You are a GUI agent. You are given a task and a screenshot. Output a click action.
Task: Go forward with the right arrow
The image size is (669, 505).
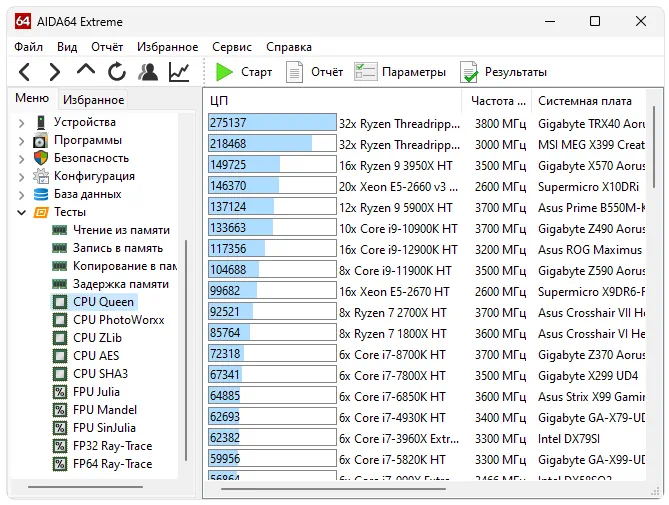[55, 72]
